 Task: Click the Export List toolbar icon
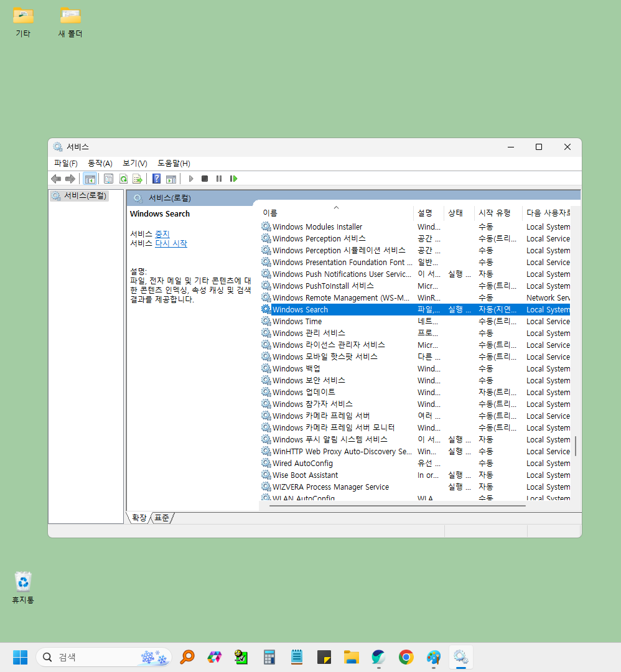click(x=138, y=179)
